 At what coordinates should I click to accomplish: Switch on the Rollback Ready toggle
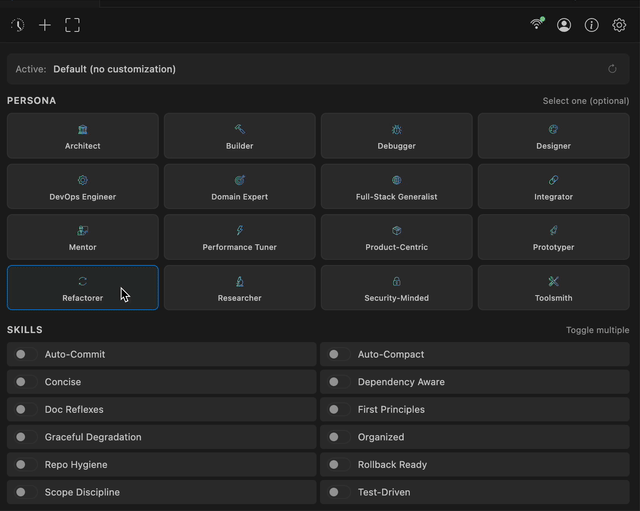[339, 464]
